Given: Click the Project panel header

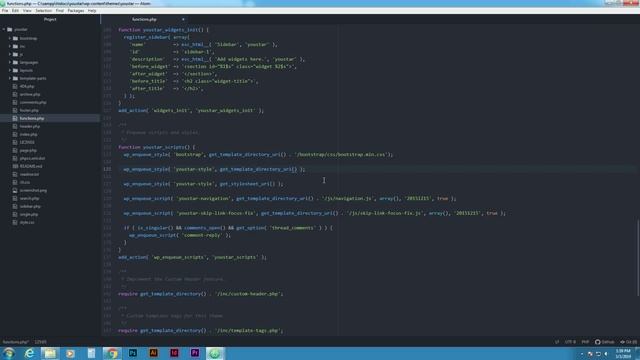Looking at the screenshot, I should [50, 19].
